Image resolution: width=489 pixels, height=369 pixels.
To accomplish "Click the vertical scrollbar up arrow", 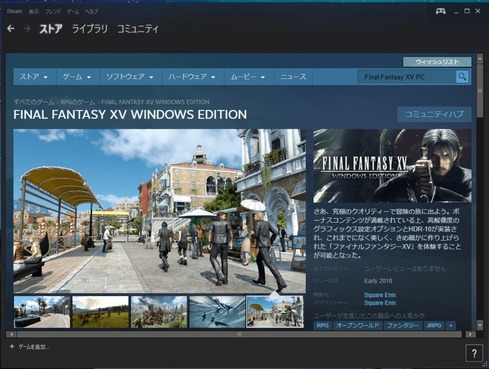I will (x=480, y=58).
